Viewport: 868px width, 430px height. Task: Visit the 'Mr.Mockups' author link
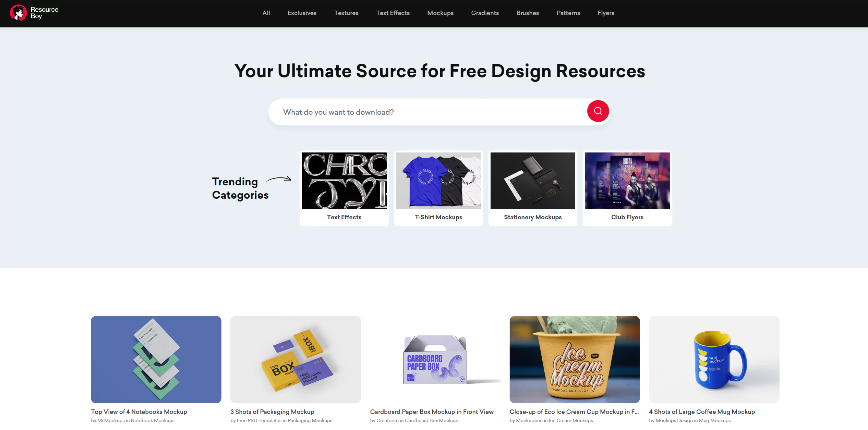click(x=111, y=420)
